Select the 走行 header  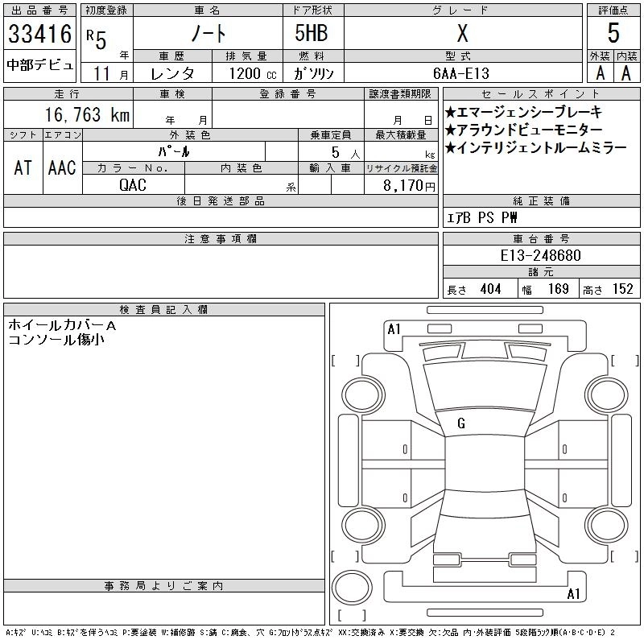67,94
